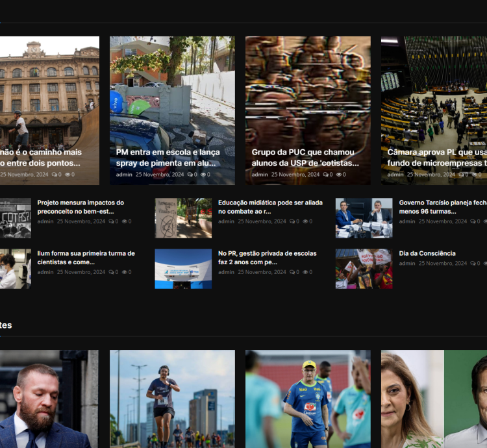
Task: Click views eye icon under PM entra em escola headline
Action: [204, 175]
